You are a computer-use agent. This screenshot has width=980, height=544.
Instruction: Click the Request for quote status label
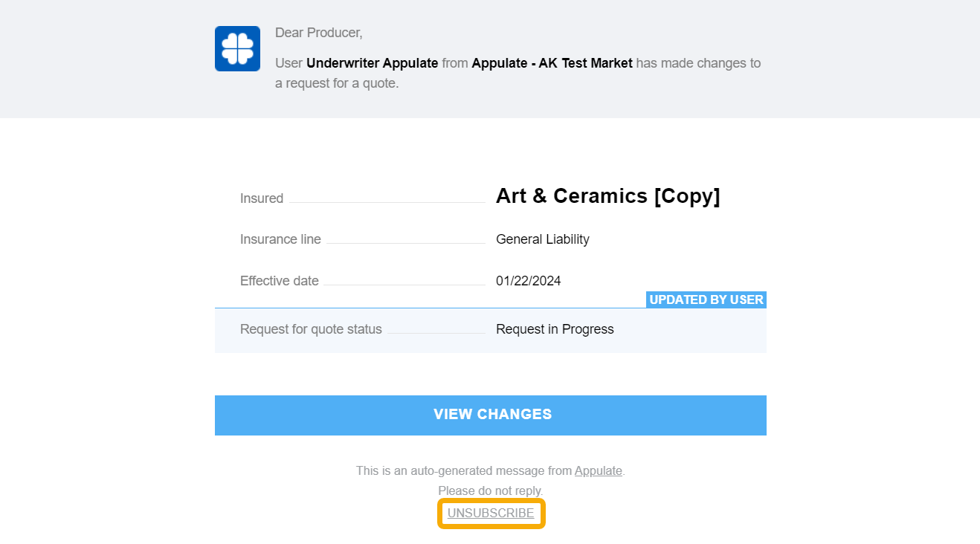(x=311, y=329)
